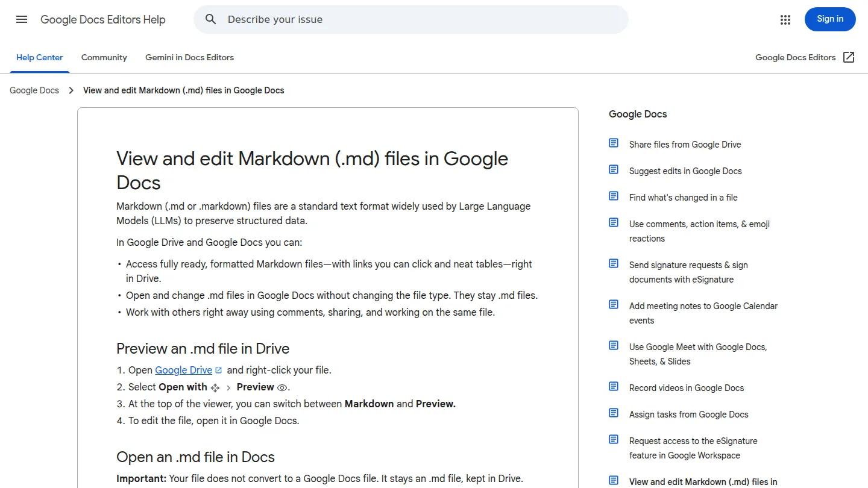Open the Gemini in Docs Editors tab
This screenshot has width=868, height=488.
(x=189, y=58)
